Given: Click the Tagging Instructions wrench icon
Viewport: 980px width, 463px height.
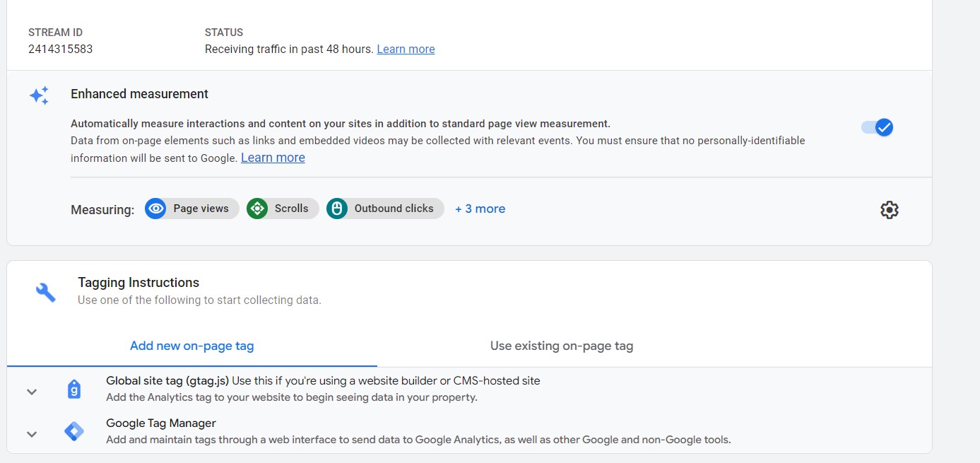Looking at the screenshot, I should tap(45, 292).
